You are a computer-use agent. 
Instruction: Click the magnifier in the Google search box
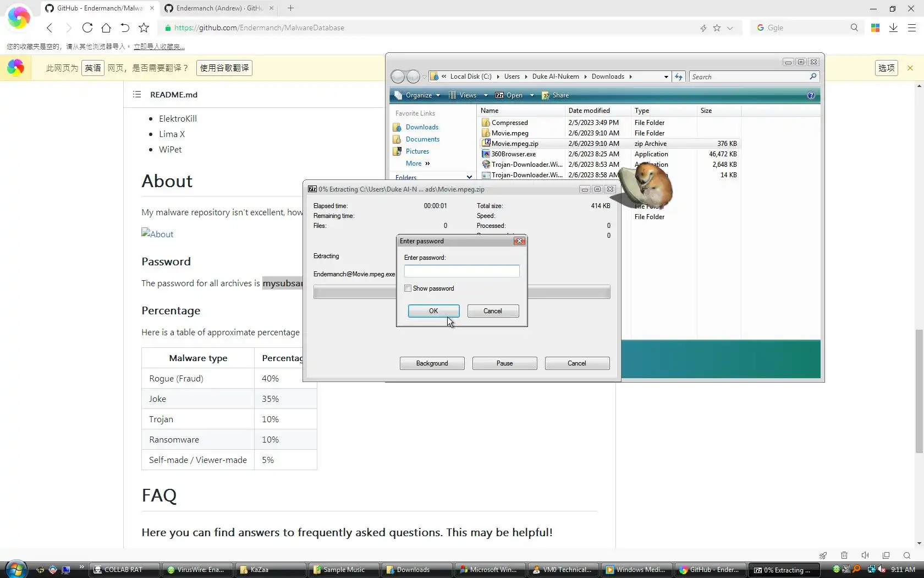pyautogui.click(x=854, y=28)
